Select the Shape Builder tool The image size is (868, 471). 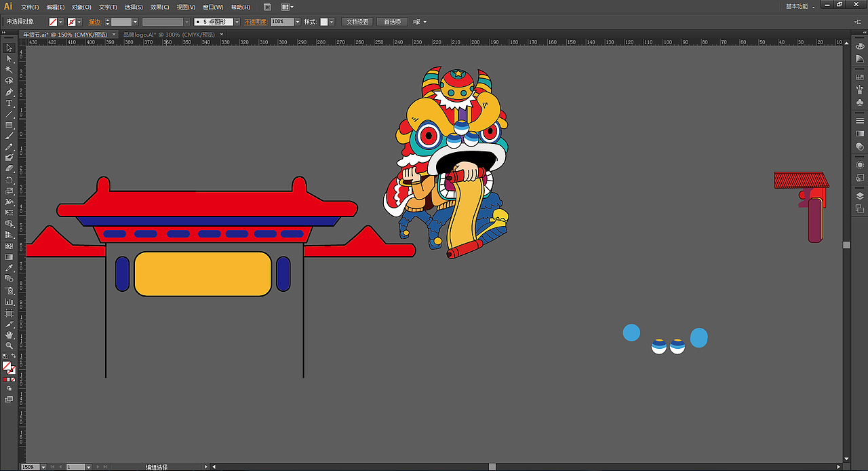coord(9,223)
